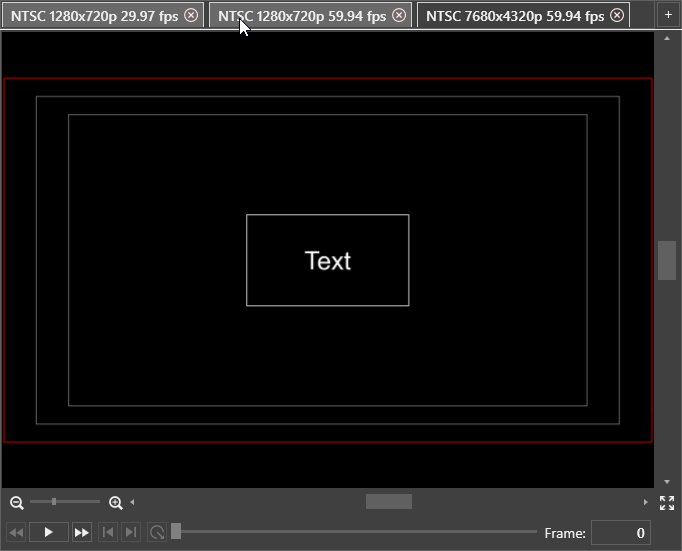Close the NTSC 7680x4320p 59.94 fps tab
This screenshot has height=551, width=682.
pos(617,16)
